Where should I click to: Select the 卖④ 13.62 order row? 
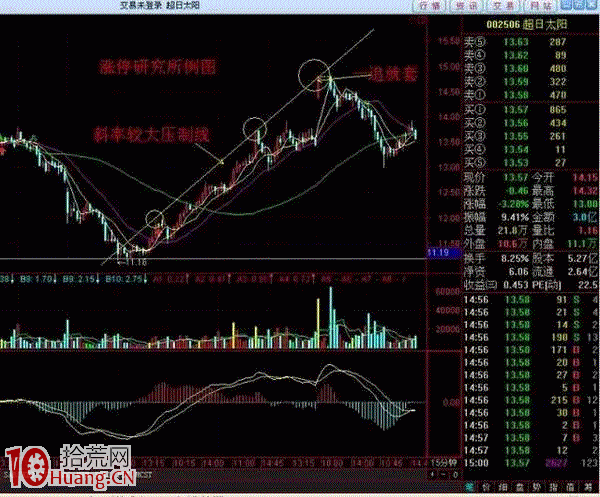point(517,55)
